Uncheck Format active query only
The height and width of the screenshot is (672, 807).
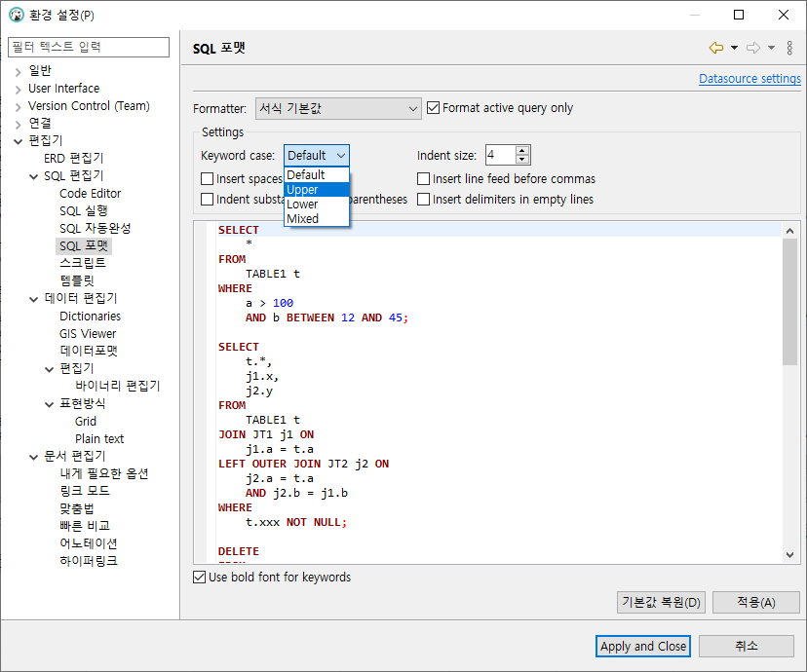[x=434, y=108]
